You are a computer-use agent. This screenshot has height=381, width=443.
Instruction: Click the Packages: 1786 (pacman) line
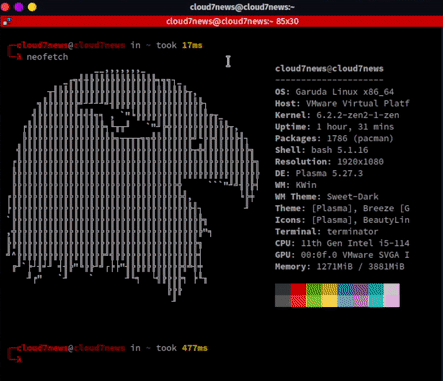click(334, 138)
